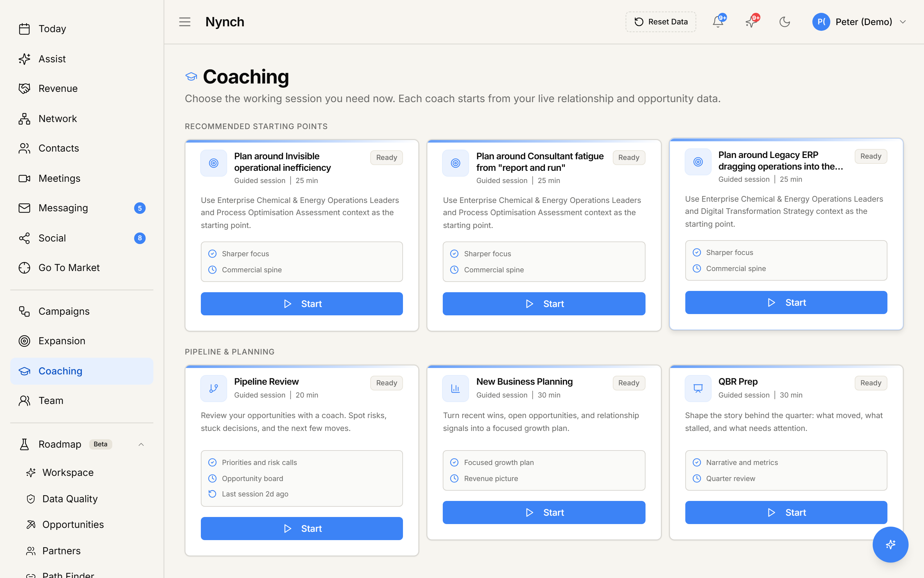Open Social in the sidebar
This screenshot has height=578, width=924.
pyautogui.click(x=82, y=238)
